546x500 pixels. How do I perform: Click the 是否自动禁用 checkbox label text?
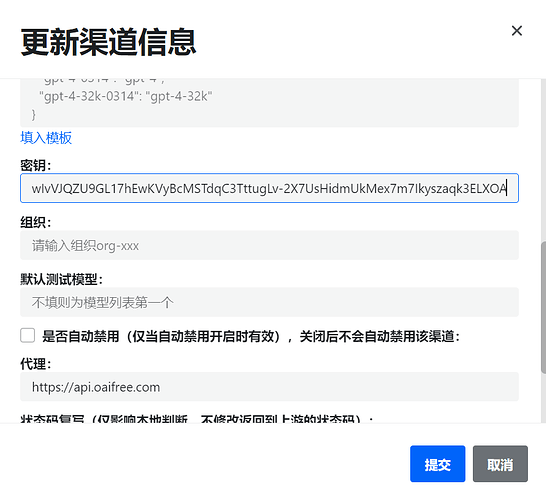click(x=251, y=336)
